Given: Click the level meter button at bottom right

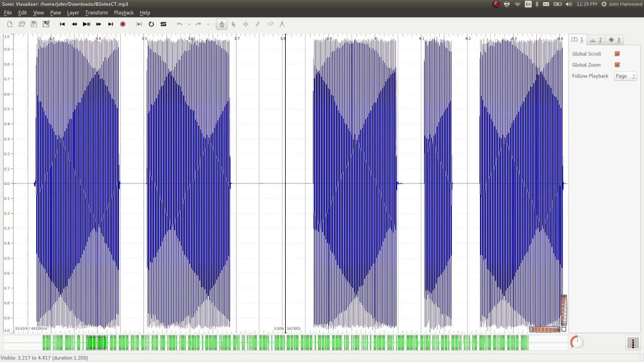Looking at the screenshot, I should (x=633, y=343).
